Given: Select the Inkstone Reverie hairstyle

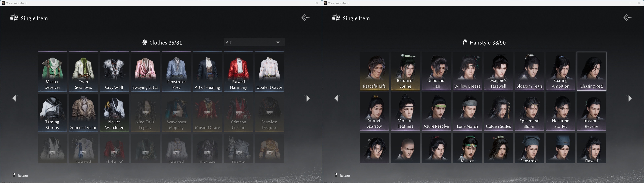Looking at the screenshot, I should coord(591,111).
